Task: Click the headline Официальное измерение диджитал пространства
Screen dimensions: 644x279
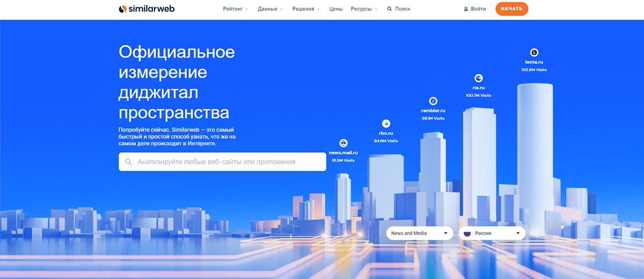Action: [x=177, y=82]
